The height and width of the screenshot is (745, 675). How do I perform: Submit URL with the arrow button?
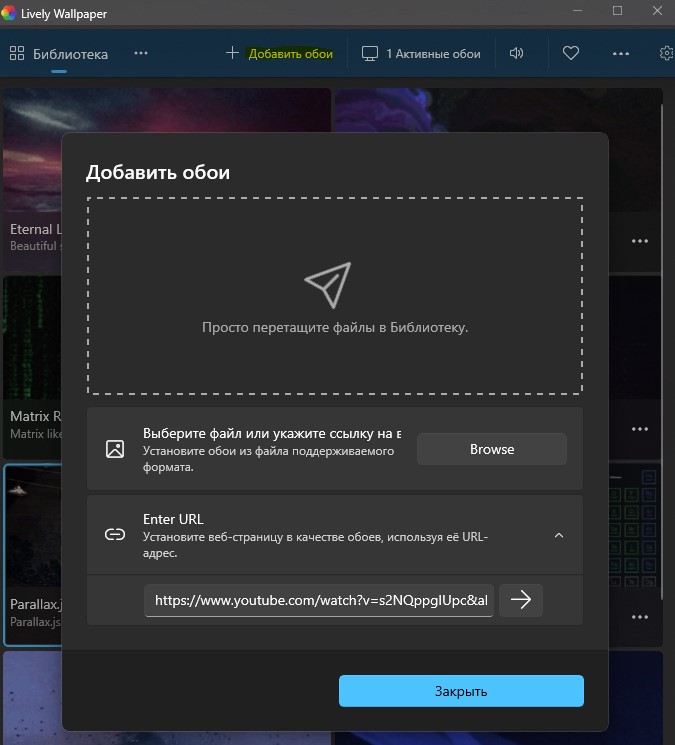pos(521,600)
